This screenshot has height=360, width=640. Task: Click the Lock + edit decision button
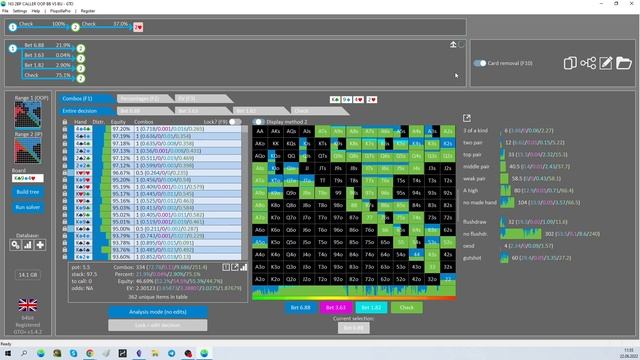click(x=158, y=325)
